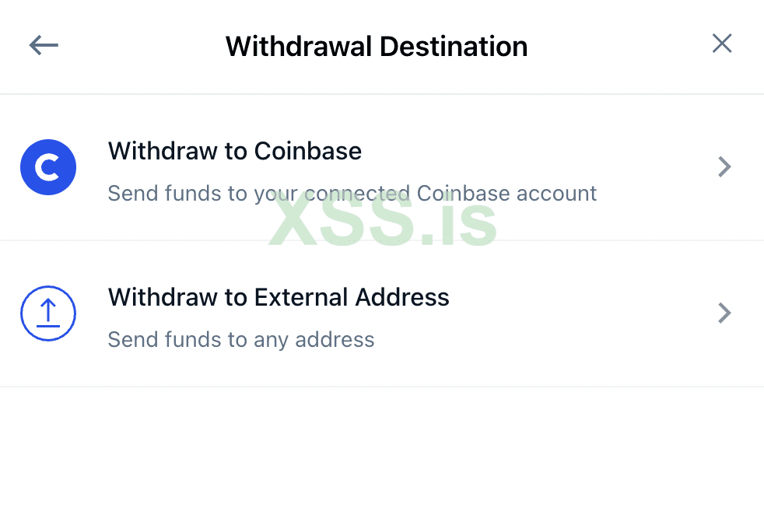Image resolution: width=764 pixels, height=532 pixels.
Task: Click the word "Coinbase" in first option title
Action: point(308,151)
